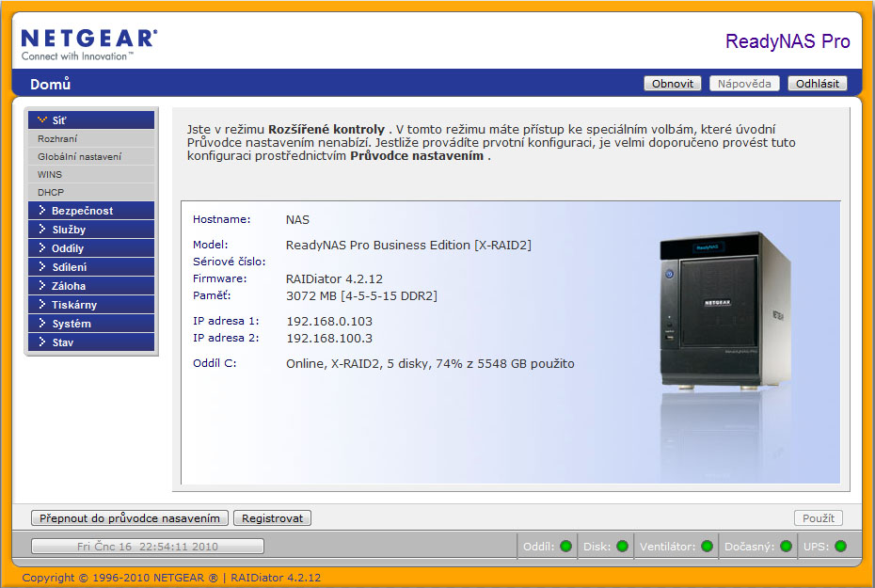Click IP address 192.168.100.3
875x588 pixels.
click(x=329, y=338)
